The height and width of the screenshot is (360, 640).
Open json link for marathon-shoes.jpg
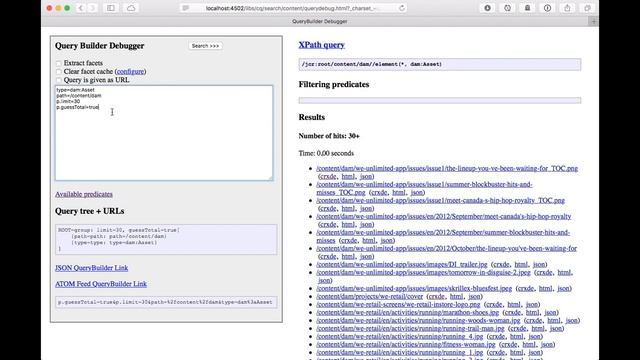tap(550, 312)
